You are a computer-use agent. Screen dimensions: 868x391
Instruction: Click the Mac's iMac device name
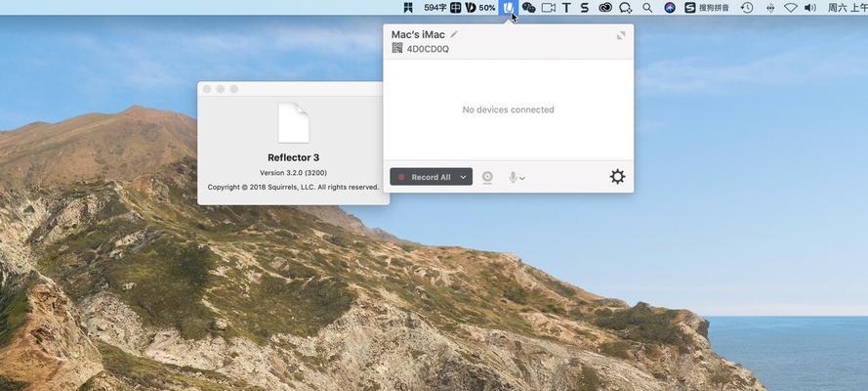click(418, 34)
